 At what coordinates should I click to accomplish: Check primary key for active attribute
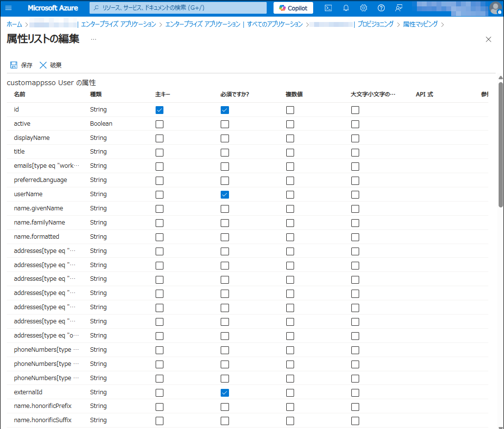[x=160, y=124]
